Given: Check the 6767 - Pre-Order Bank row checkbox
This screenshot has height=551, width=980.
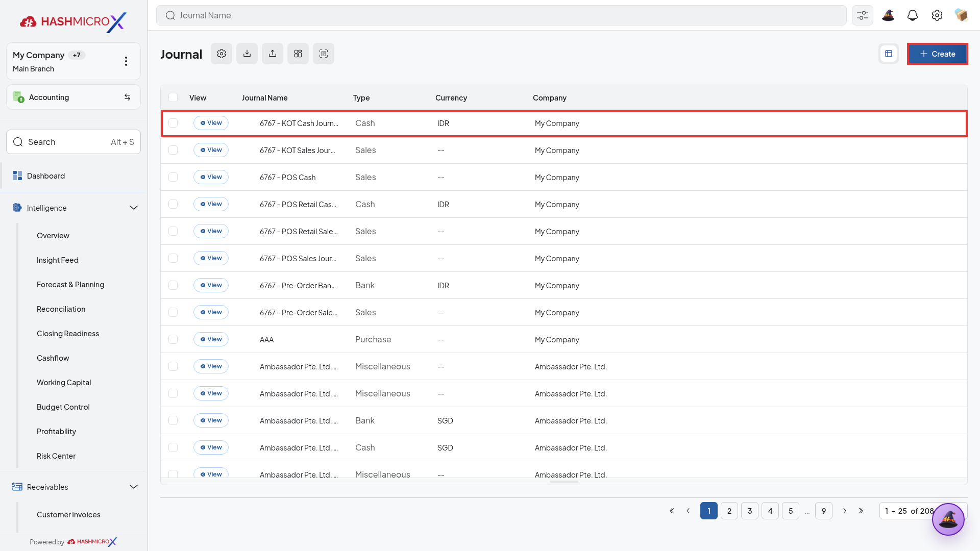Looking at the screenshot, I should (173, 285).
